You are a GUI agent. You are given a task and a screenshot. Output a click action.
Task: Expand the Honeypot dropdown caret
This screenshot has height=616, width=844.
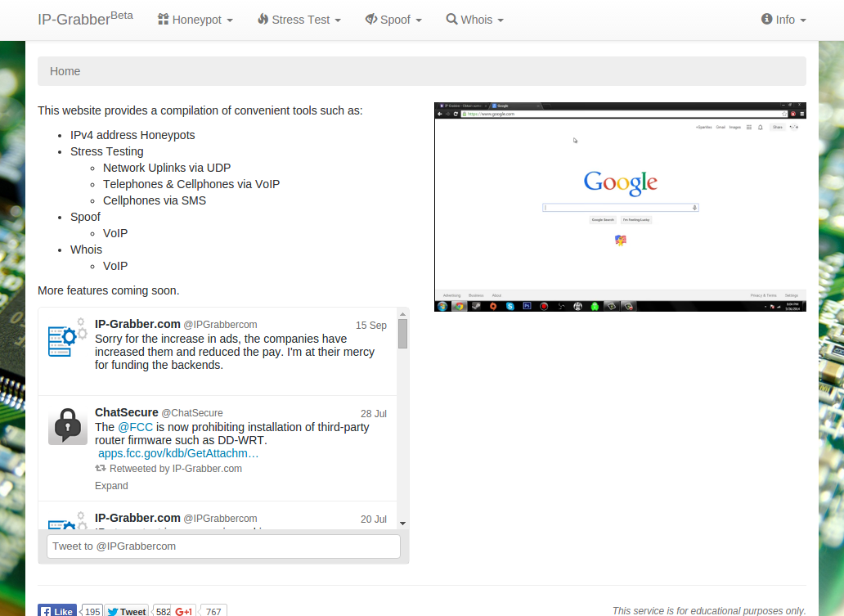[230, 20]
